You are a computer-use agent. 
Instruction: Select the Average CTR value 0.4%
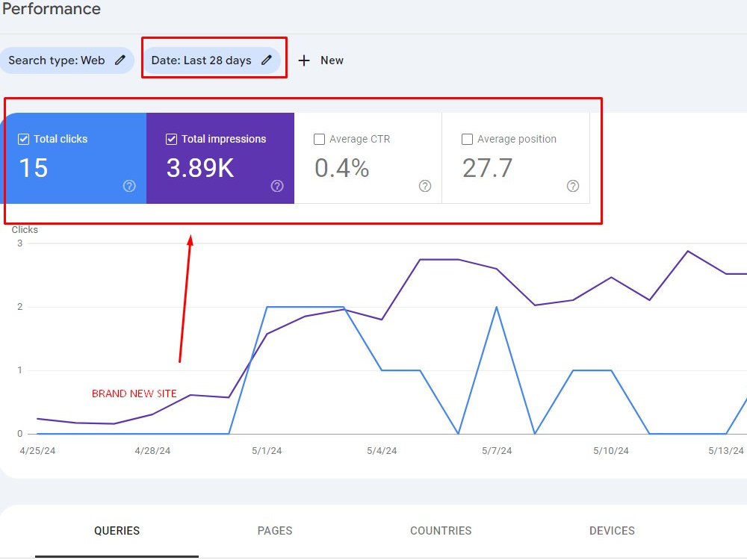(x=342, y=168)
